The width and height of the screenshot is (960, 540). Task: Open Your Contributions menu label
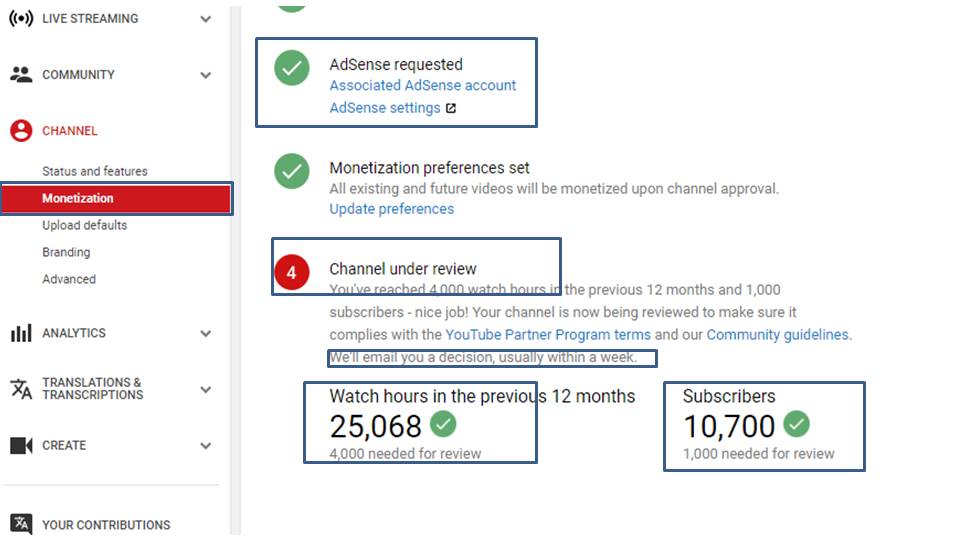[107, 525]
